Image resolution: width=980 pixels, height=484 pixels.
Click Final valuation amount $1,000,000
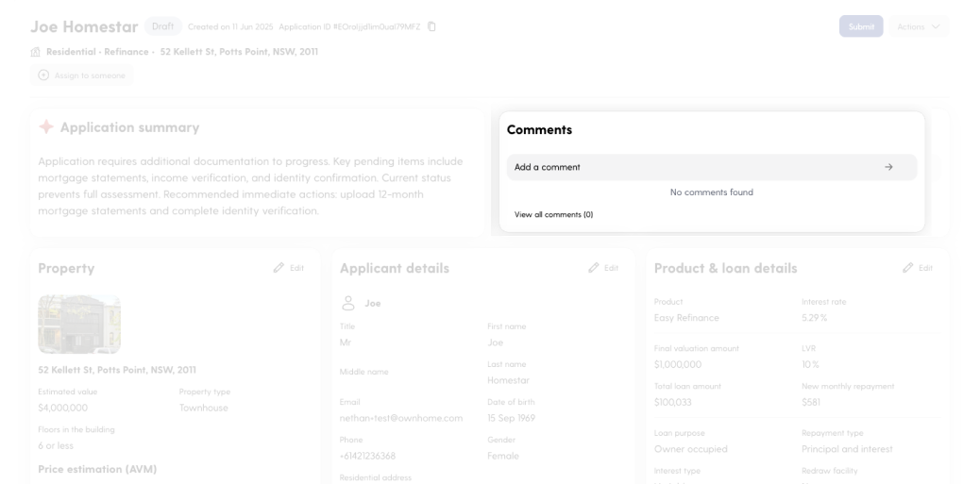[x=678, y=365]
